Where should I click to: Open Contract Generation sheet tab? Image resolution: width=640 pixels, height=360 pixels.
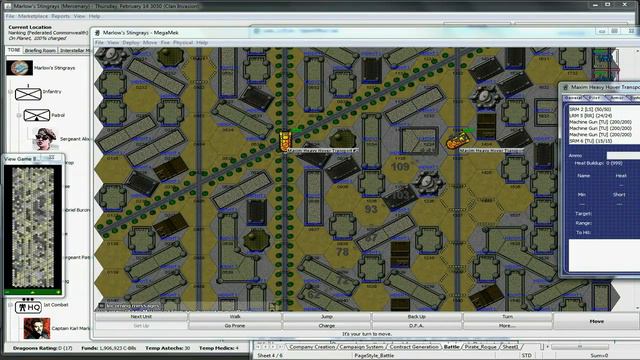413,347
